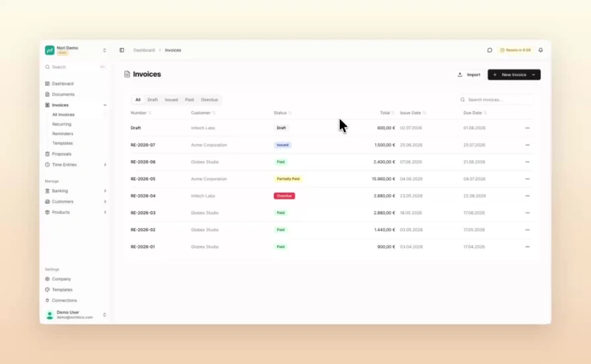Open actions menu for RE-2026-02
Image resolution: width=591 pixels, height=364 pixels.
527,230
